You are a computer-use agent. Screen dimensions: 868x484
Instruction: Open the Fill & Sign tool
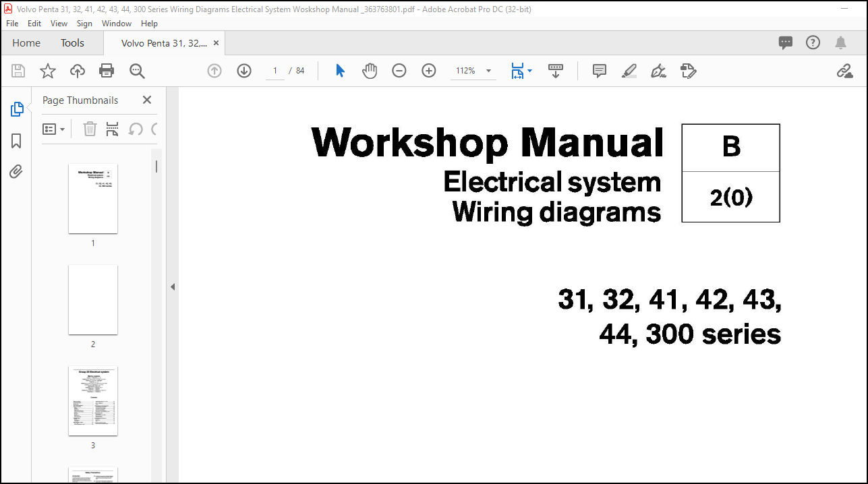tap(658, 71)
